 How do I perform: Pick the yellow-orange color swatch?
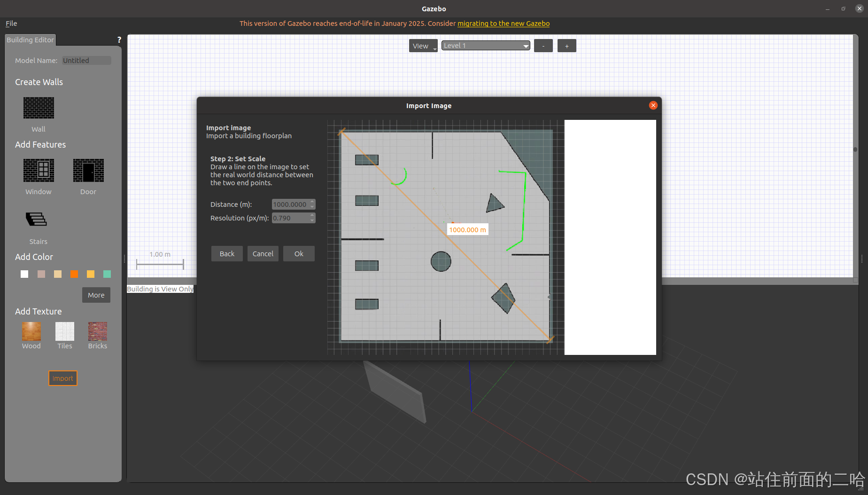pyautogui.click(x=91, y=274)
